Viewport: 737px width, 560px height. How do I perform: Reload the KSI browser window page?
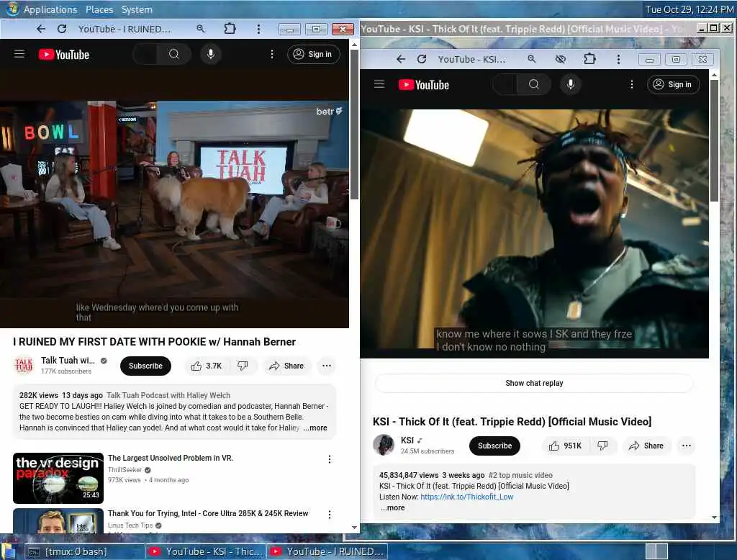click(422, 59)
